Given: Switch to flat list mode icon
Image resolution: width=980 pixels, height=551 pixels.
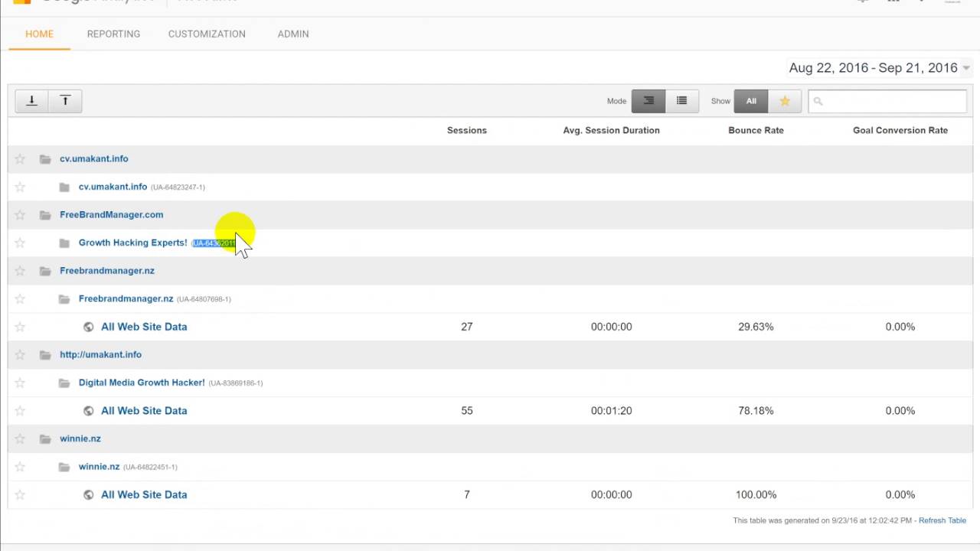Looking at the screenshot, I should (681, 101).
